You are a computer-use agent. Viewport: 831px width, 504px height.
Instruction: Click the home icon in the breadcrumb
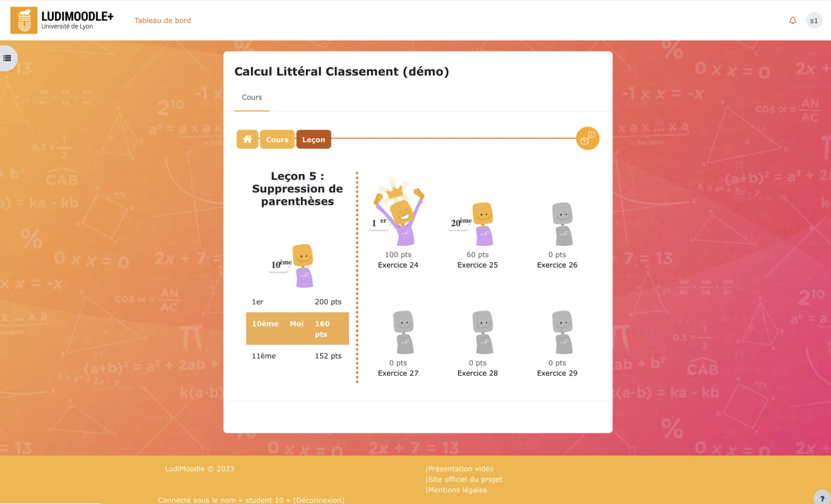[x=247, y=139]
